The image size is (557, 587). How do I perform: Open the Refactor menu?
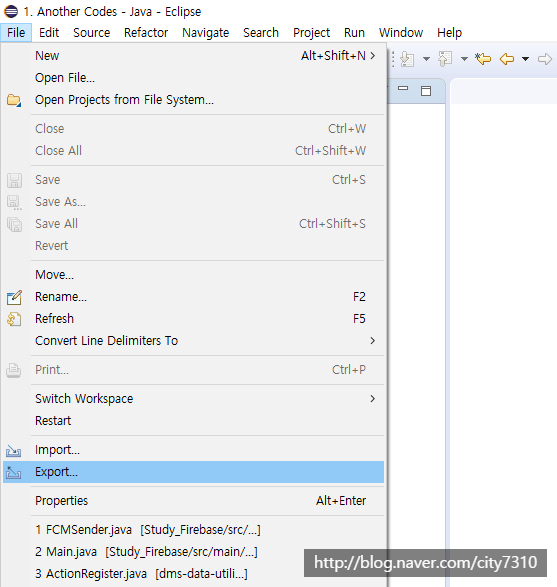pyautogui.click(x=146, y=33)
